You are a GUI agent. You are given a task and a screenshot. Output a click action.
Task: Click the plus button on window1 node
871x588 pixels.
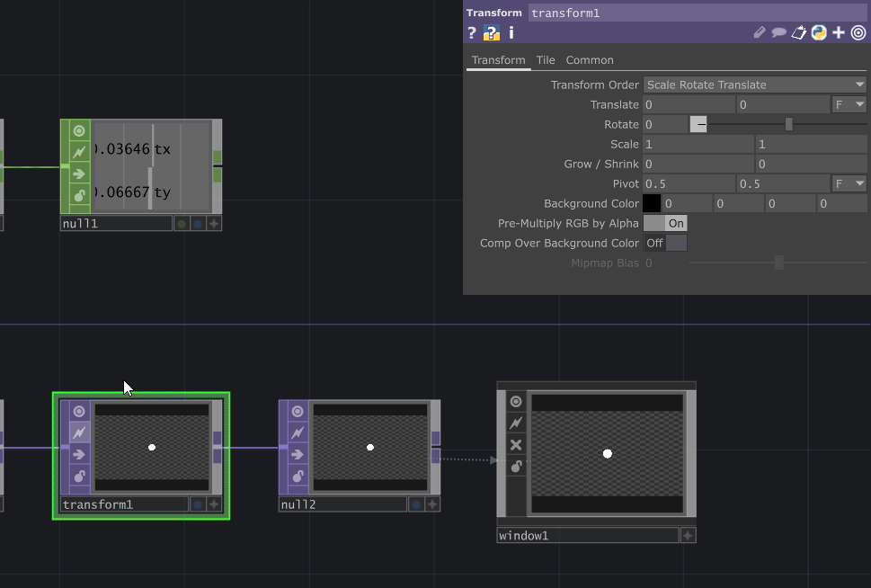click(687, 534)
